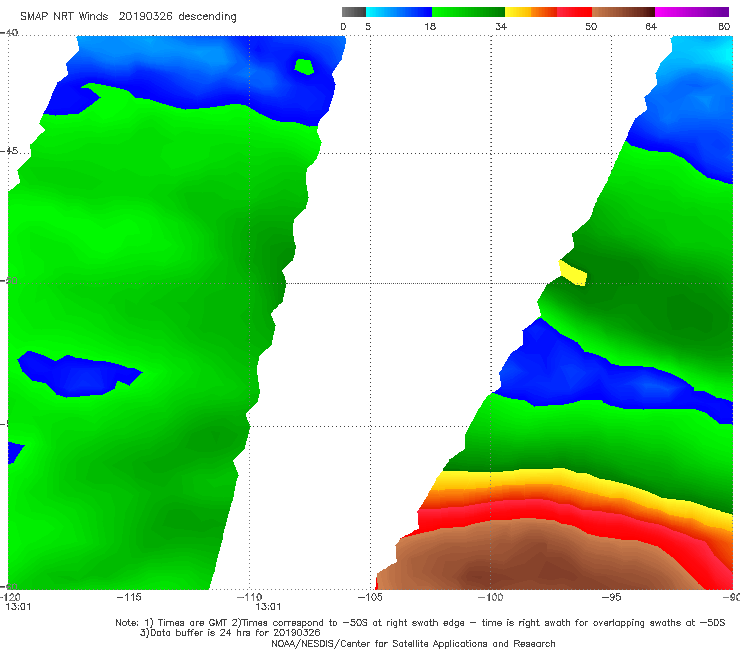Click the title 'SMAP NRT Winds 20190326 descending'
740x650 pixels.
point(128,17)
